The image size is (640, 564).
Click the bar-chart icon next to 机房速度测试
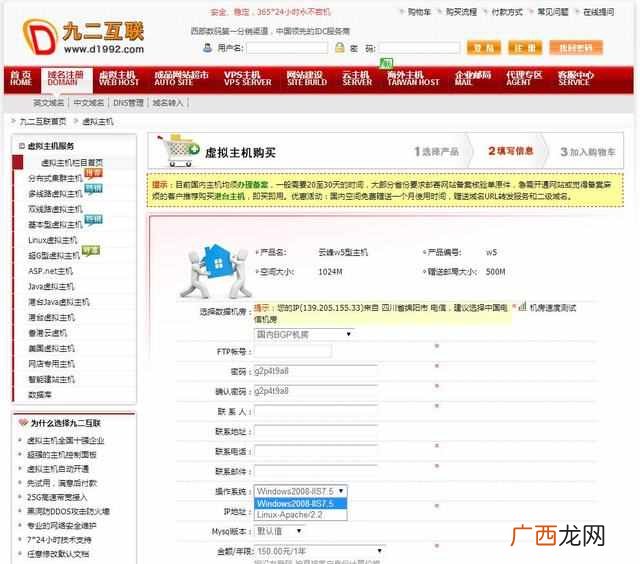click(x=522, y=306)
